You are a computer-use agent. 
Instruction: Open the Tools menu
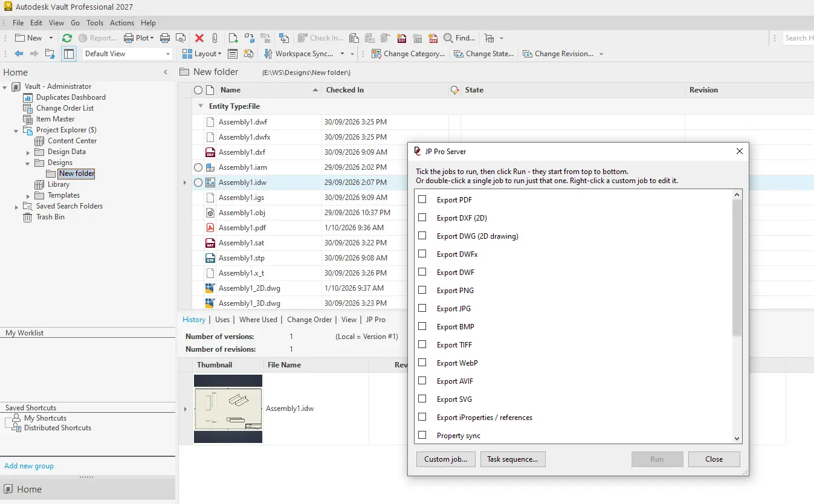[x=95, y=23]
